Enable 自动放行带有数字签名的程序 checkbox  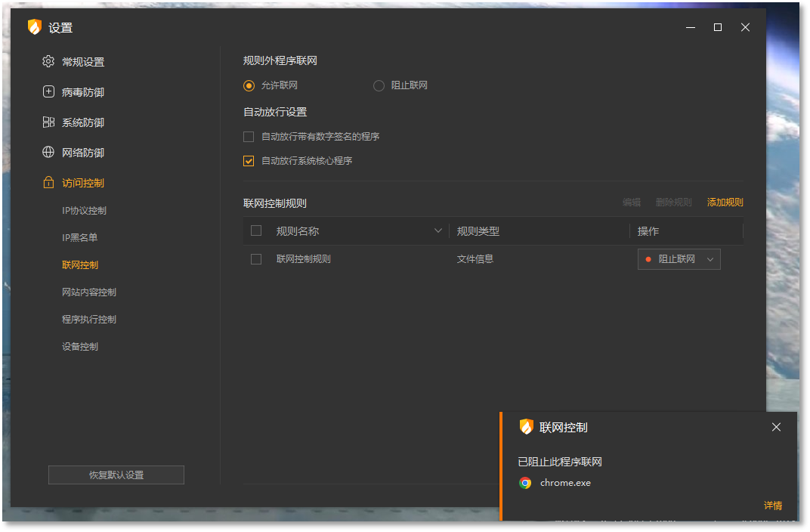click(249, 137)
